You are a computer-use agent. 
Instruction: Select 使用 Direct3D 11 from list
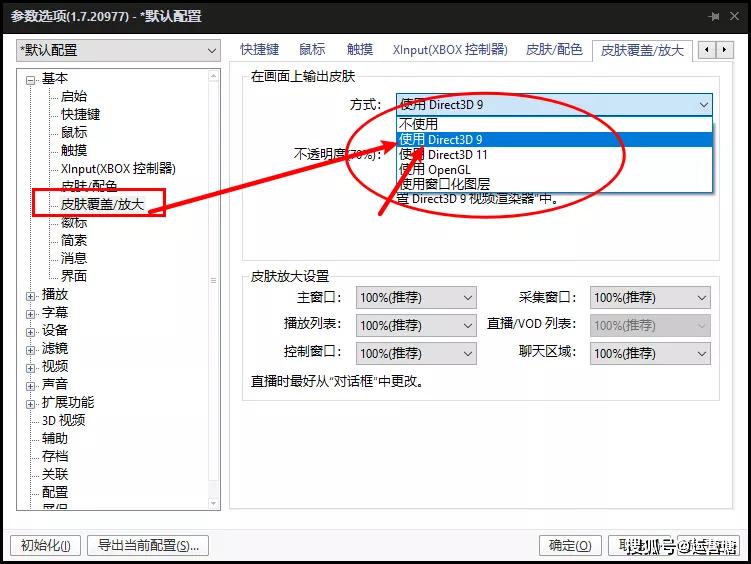click(554, 155)
